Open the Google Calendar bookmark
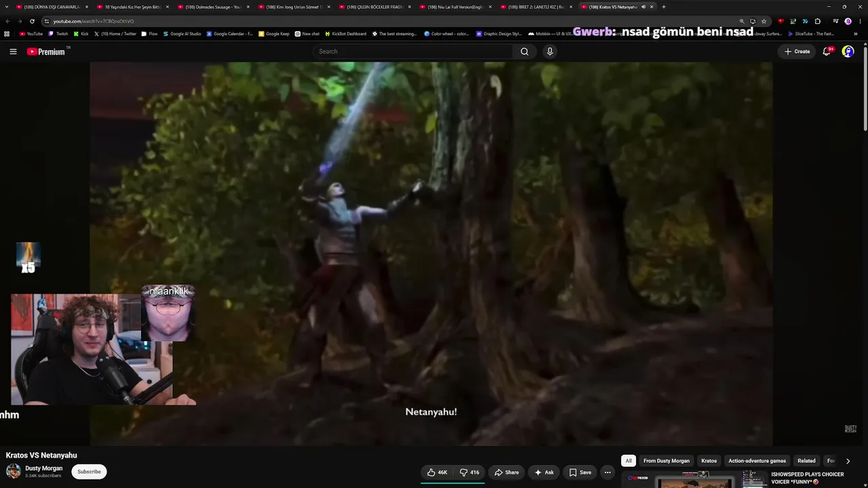The width and height of the screenshot is (868, 488). pyautogui.click(x=230, y=33)
